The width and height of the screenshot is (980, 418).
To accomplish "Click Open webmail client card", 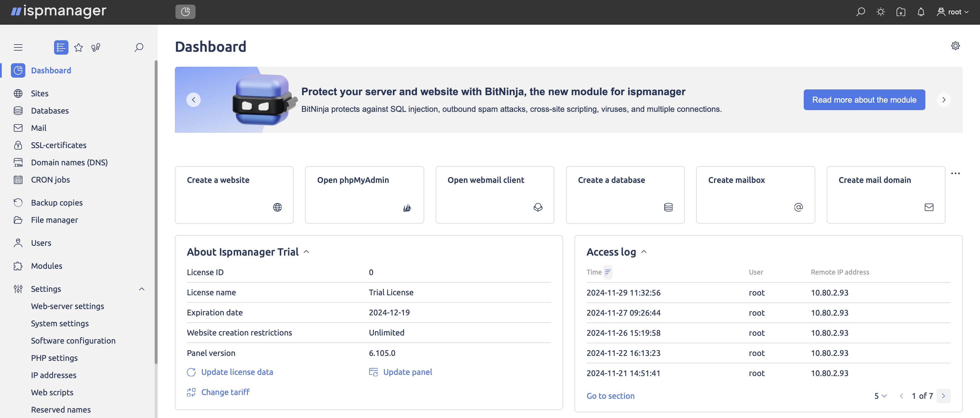I will pos(495,195).
